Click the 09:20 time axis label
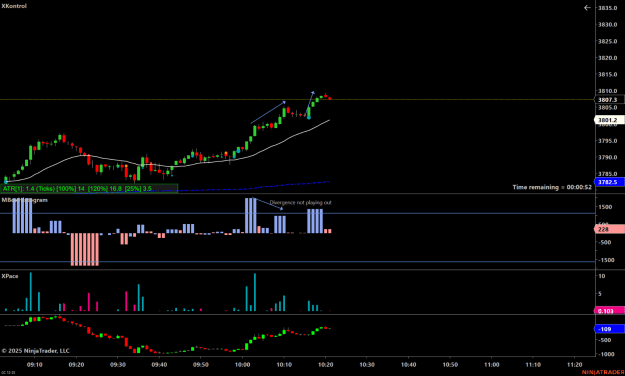Viewport: 625px width, 376px height. 76,364
